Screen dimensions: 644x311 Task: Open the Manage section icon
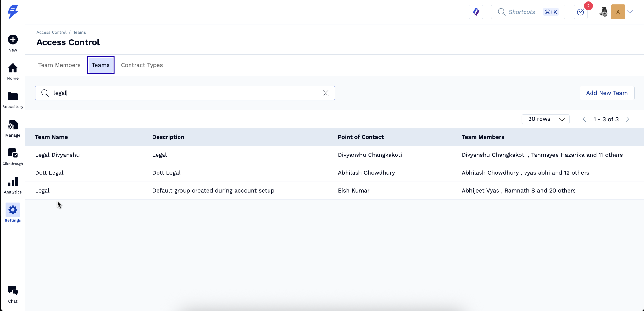13,125
